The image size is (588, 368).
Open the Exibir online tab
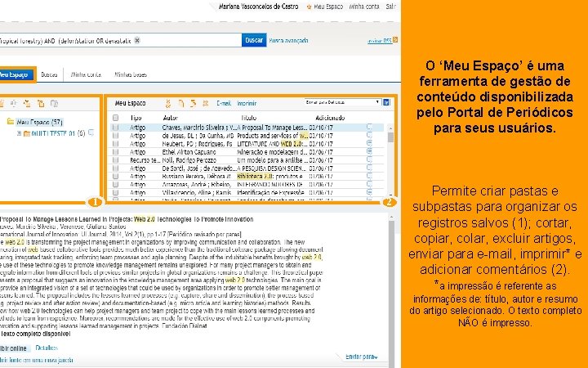pyautogui.click(x=14, y=348)
